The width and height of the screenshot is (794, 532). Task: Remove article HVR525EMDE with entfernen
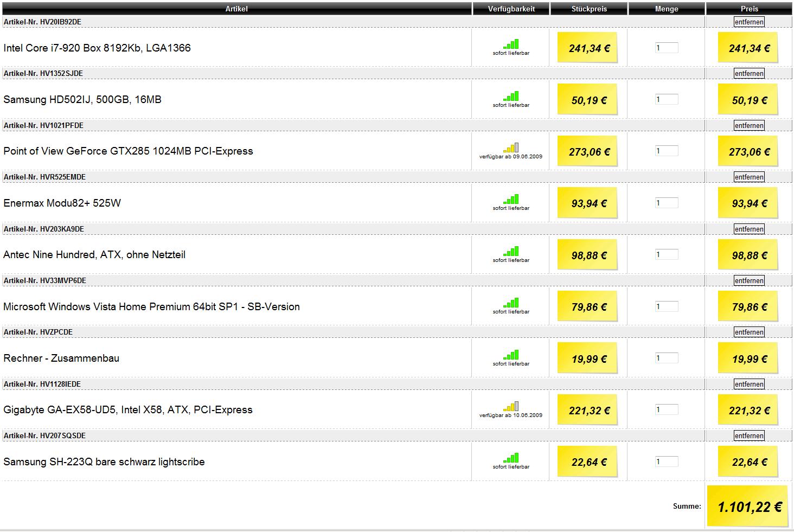coord(749,177)
